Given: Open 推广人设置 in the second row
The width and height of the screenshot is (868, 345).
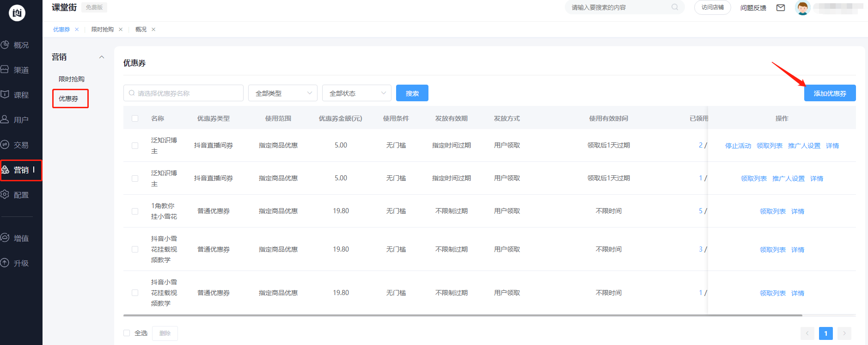Looking at the screenshot, I should (789, 179).
